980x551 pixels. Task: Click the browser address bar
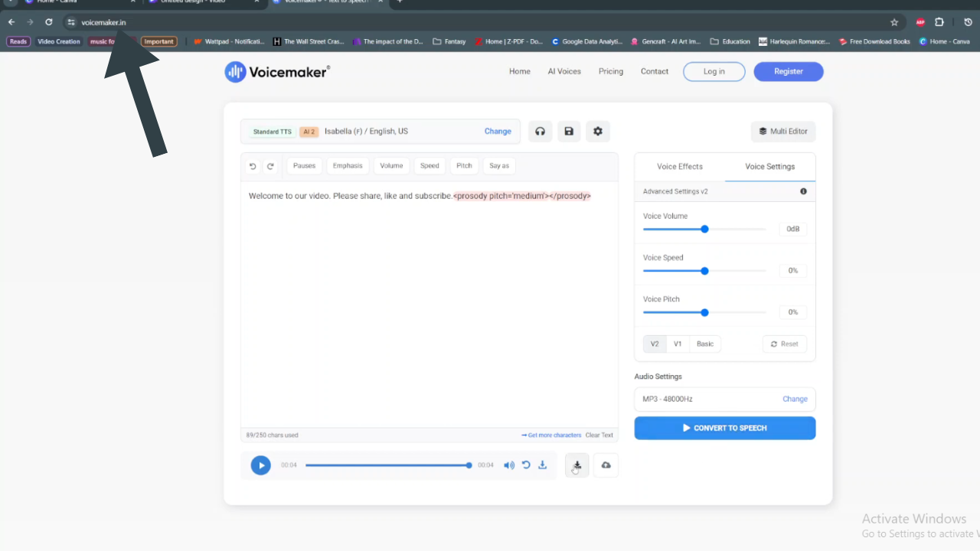[x=482, y=22]
